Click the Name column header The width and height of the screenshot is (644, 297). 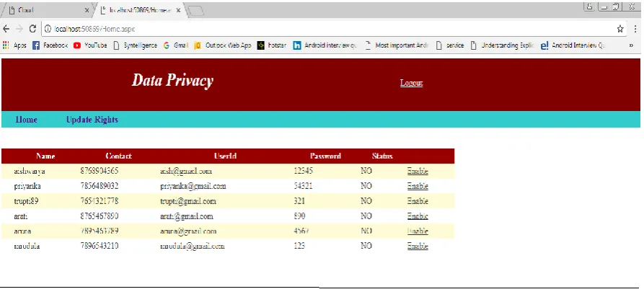[45, 156]
